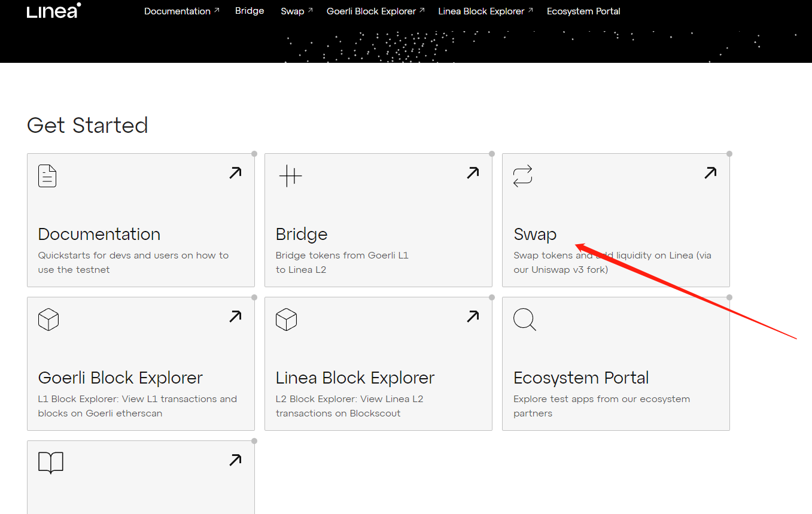812x514 pixels.
Task: Click 'transactions on Blockscout' text
Action: tap(338, 413)
